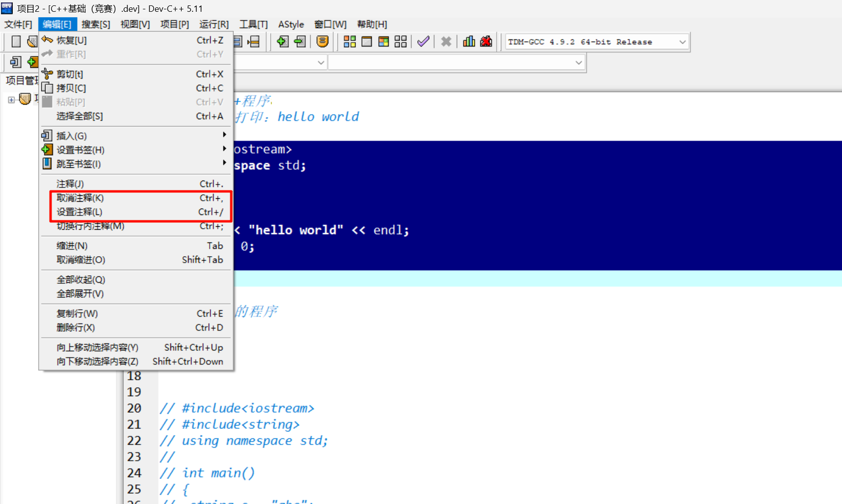Choose 全部展开(V) expand all entry
Screen dimensions: 842x504
pos(136,294)
